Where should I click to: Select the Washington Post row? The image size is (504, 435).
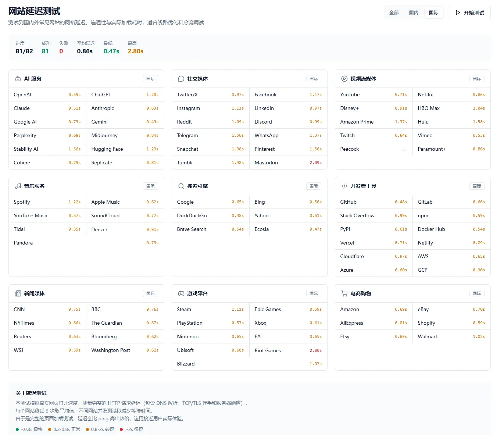(x=125, y=350)
